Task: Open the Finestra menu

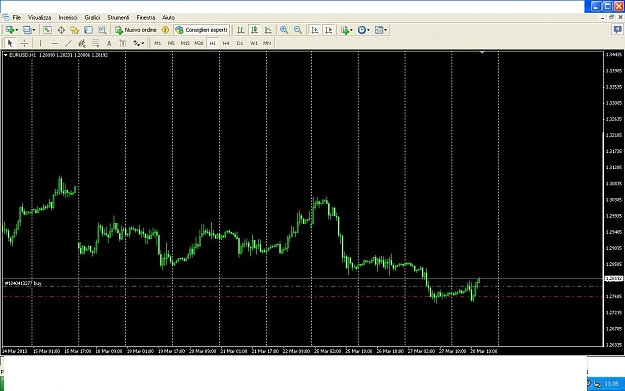Action: pos(145,18)
